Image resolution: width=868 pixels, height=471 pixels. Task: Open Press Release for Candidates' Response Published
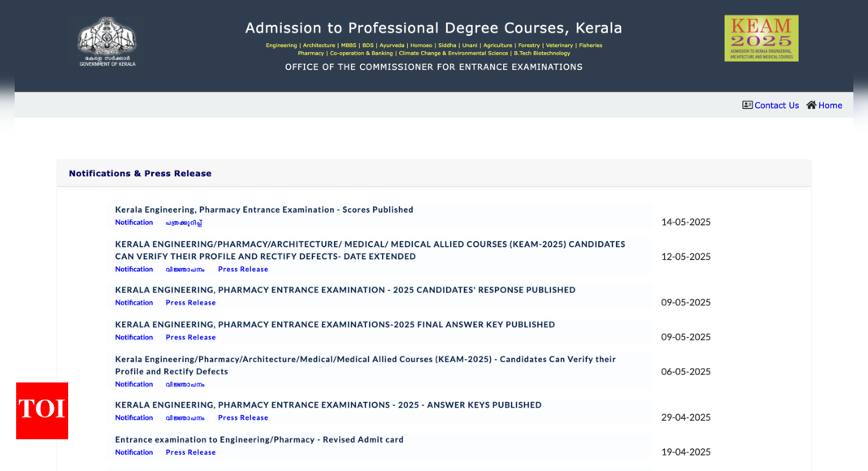[x=191, y=303]
